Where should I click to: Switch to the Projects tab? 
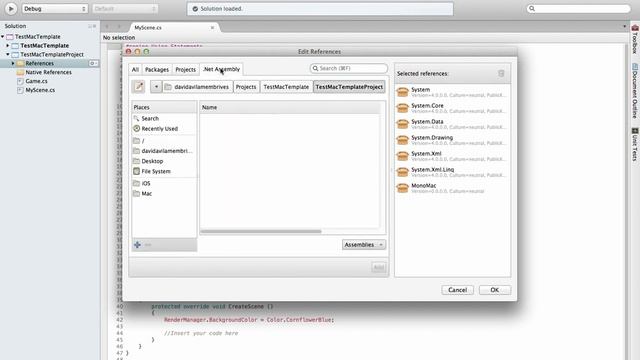click(x=186, y=69)
